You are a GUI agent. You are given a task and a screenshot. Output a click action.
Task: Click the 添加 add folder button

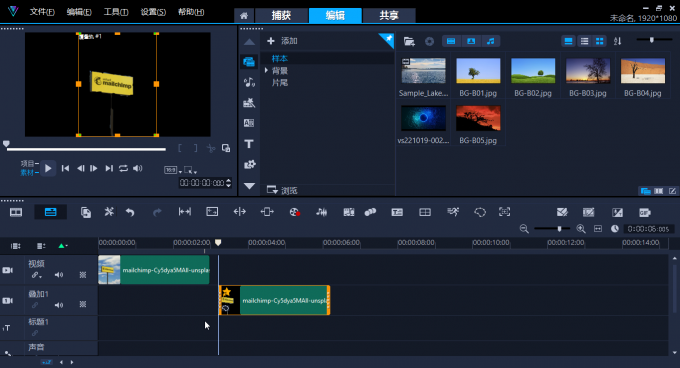pyautogui.click(x=282, y=41)
